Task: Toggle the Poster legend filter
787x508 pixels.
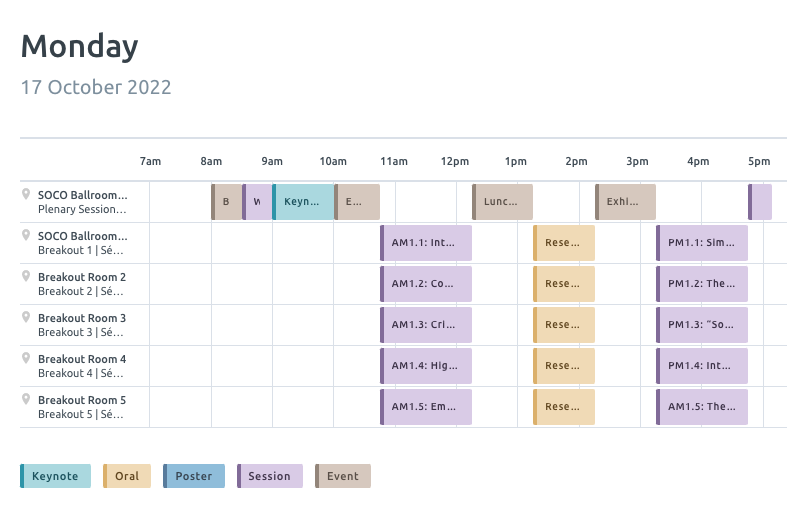Action: 194,476
